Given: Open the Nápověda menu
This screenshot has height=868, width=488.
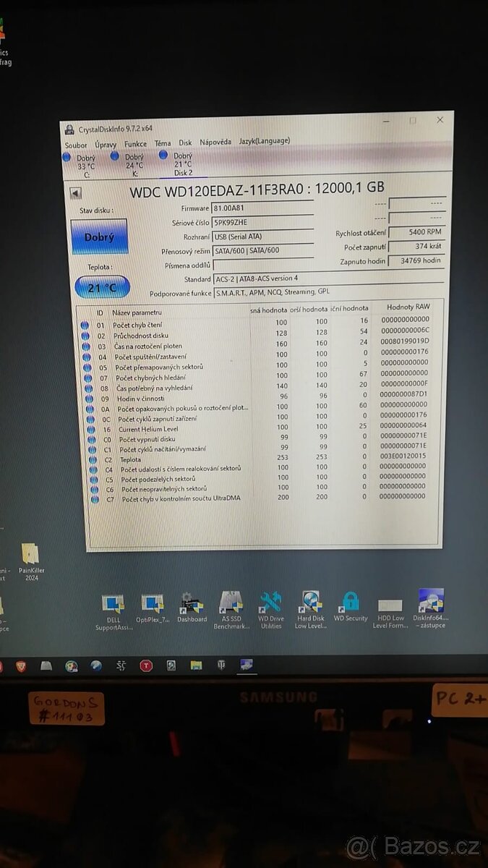Looking at the screenshot, I should coord(215,142).
